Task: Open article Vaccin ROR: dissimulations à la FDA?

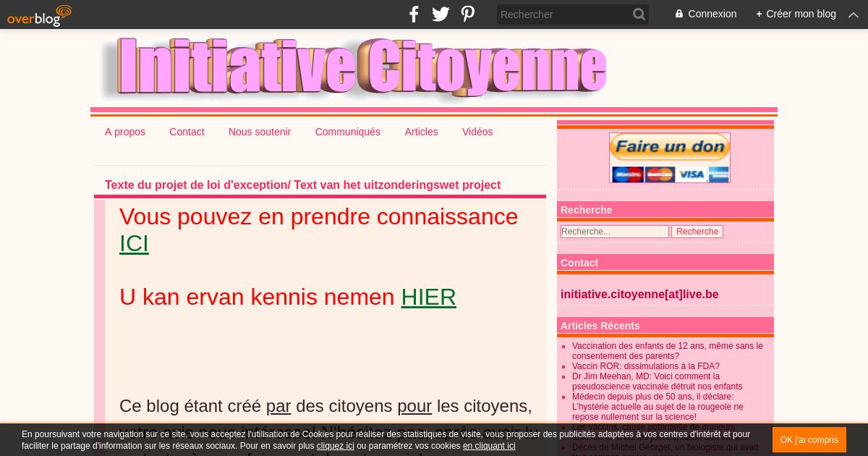Action: pyautogui.click(x=646, y=366)
